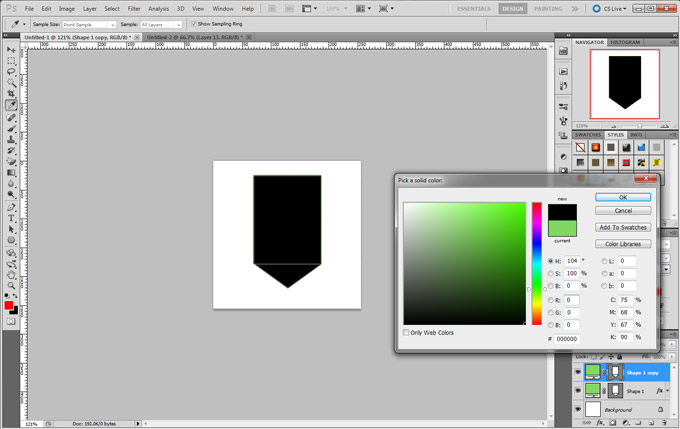Screen dimensions: 680x429
Task: Switch to the Swatches tab
Action: pos(588,135)
